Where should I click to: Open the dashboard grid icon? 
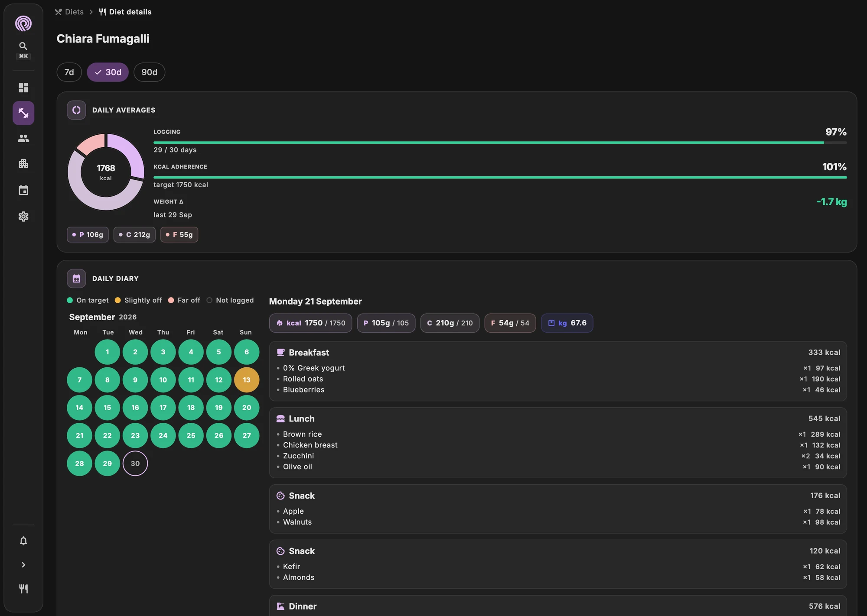[x=23, y=88]
